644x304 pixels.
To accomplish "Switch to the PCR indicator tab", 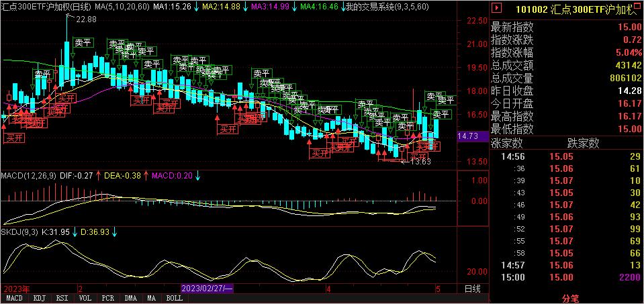I will (108, 298).
